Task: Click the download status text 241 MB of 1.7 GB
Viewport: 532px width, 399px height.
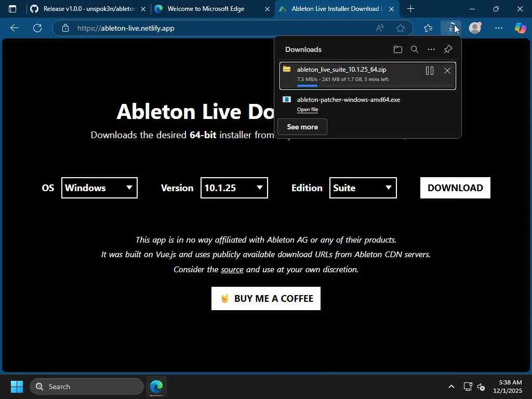Action: pyautogui.click(x=343, y=79)
